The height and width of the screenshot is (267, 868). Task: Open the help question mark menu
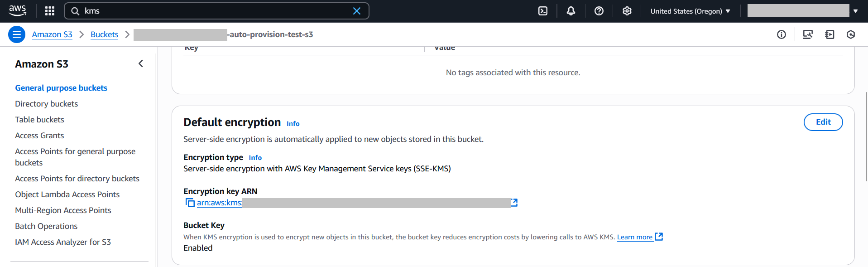(x=599, y=11)
